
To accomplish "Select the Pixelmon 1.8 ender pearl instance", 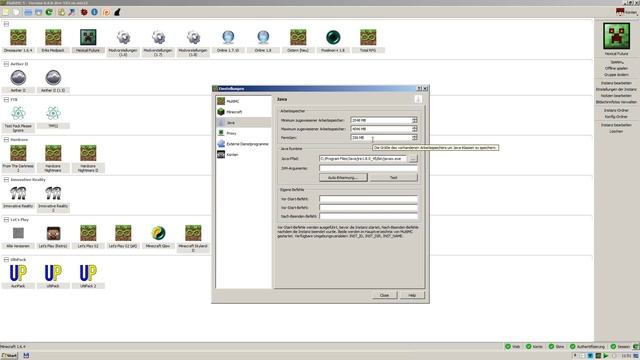I will [333, 38].
